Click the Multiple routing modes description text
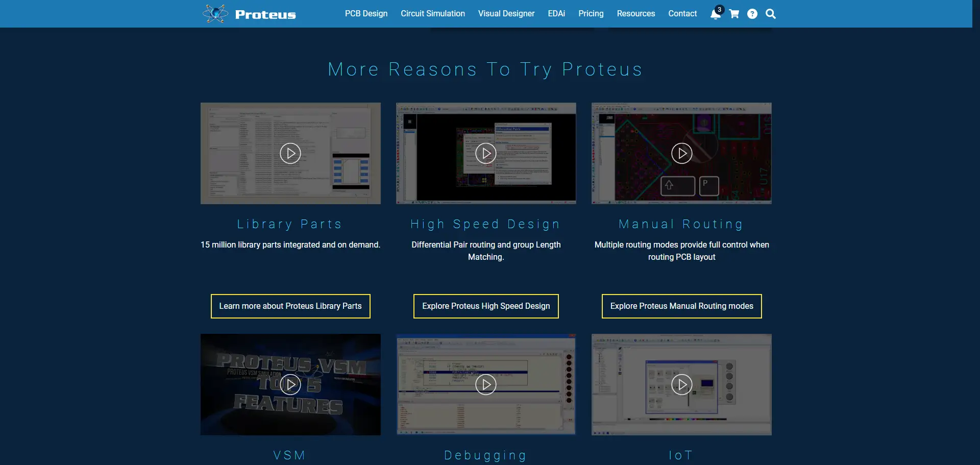 pyautogui.click(x=682, y=251)
